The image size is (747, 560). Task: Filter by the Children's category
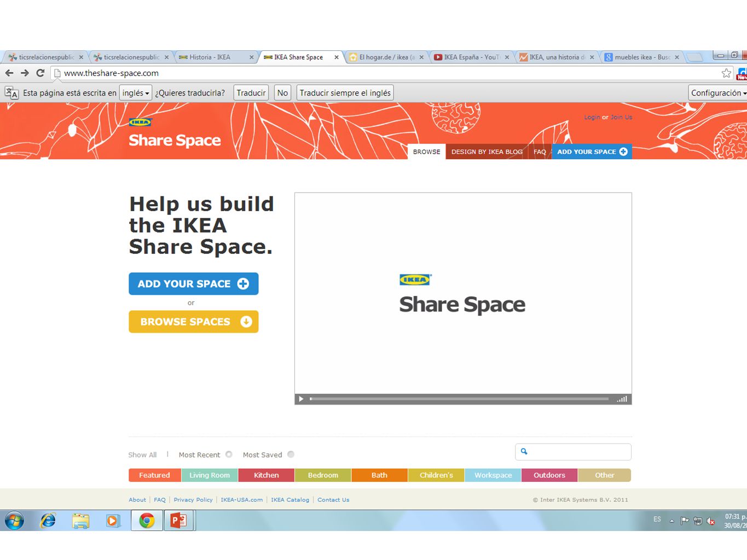pos(436,475)
